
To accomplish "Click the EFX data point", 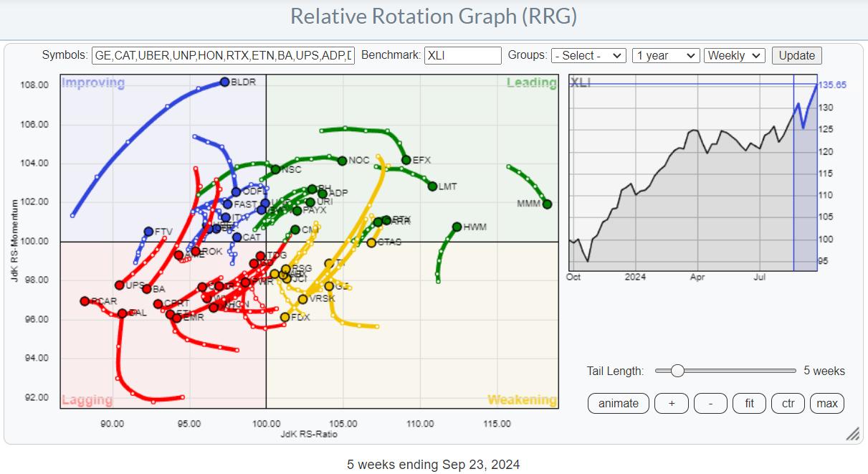I will pyautogui.click(x=406, y=160).
